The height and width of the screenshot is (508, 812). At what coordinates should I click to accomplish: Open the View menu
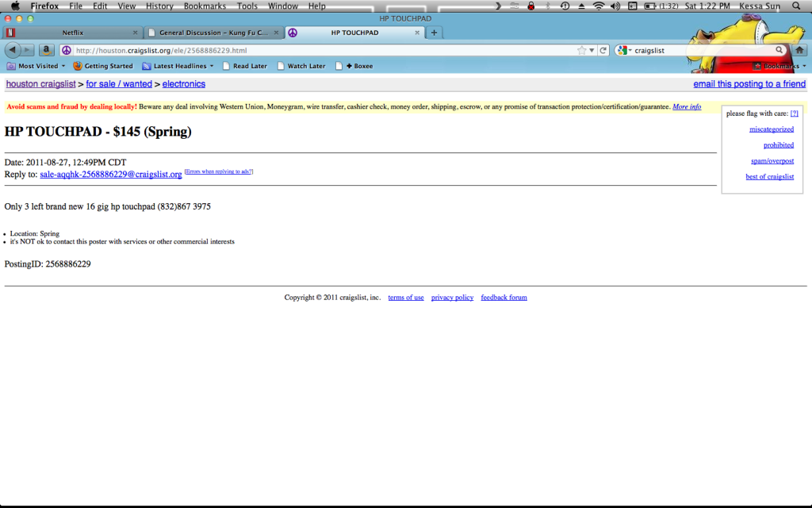126,6
